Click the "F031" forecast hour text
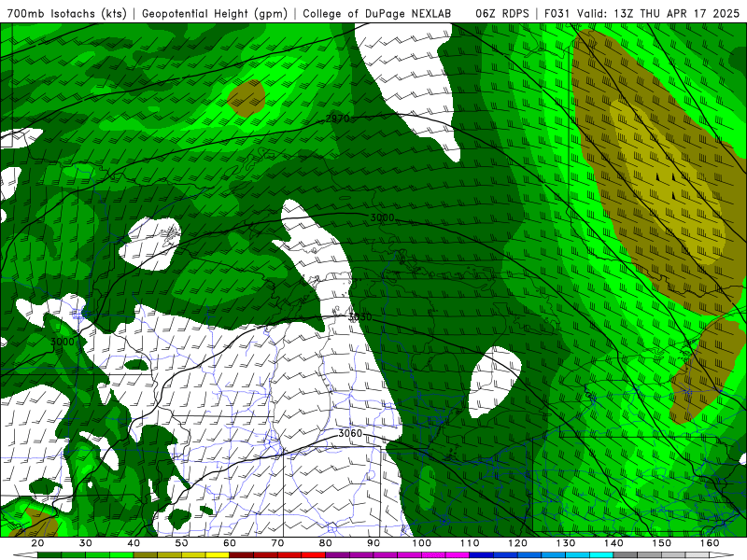The height and width of the screenshot is (560, 747). point(557,13)
